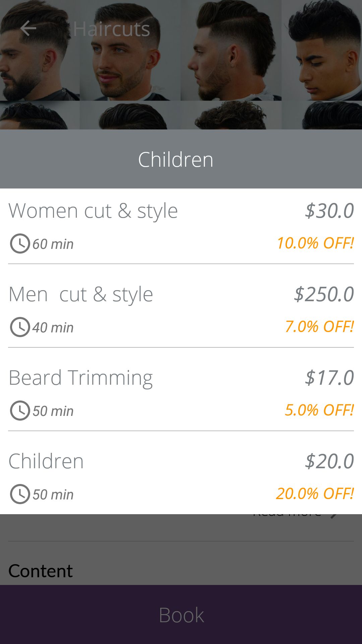Tap the 10.0% OFF! discount label
The height and width of the screenshot is (644, 362).
[315, 243]
